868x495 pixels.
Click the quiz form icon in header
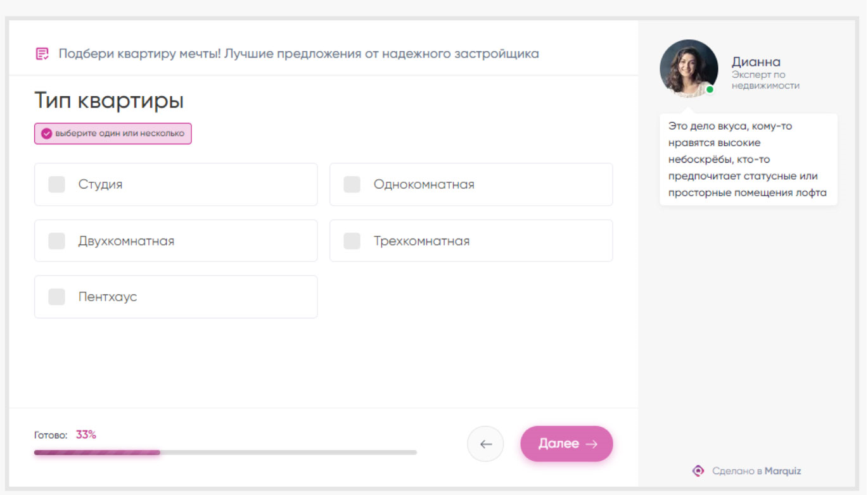[x=42, y=54]
